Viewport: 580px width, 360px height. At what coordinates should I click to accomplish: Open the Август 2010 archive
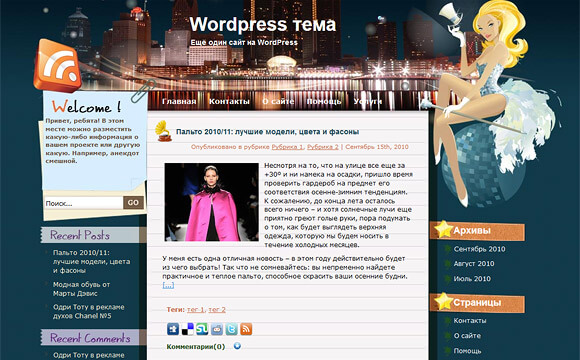point(474,263)
